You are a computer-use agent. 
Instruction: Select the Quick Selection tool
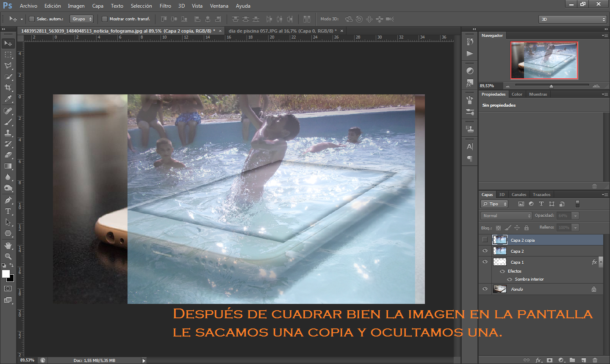[8, 77]
